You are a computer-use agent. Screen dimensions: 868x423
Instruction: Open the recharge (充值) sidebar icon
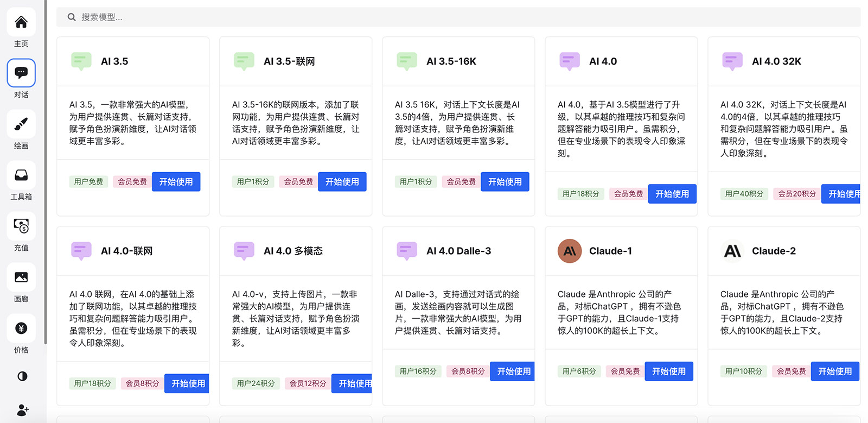click(21, 226)
